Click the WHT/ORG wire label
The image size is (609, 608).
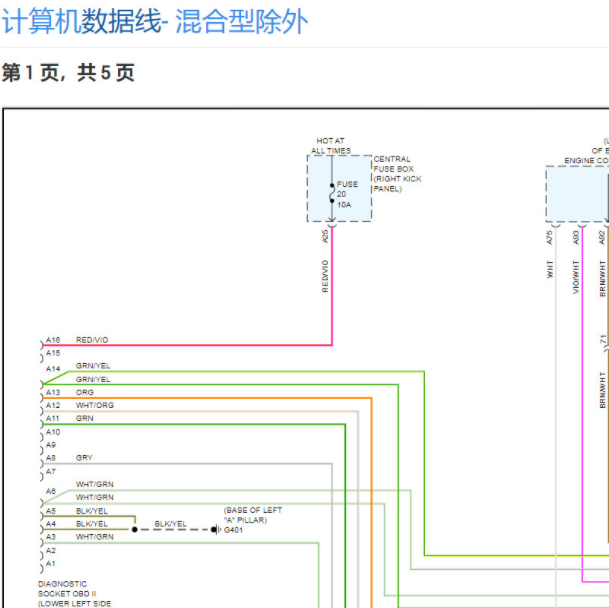[x=95, y=405]
